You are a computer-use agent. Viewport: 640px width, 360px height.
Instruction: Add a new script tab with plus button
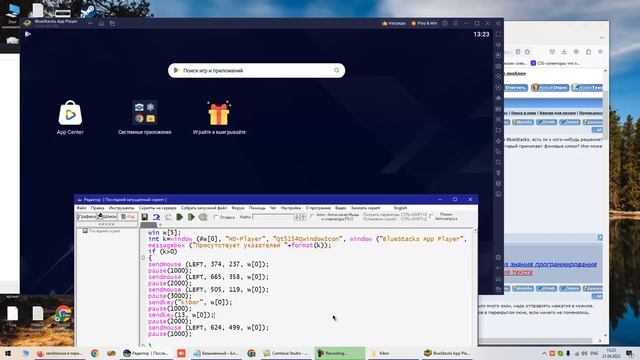tap(160, 224)
